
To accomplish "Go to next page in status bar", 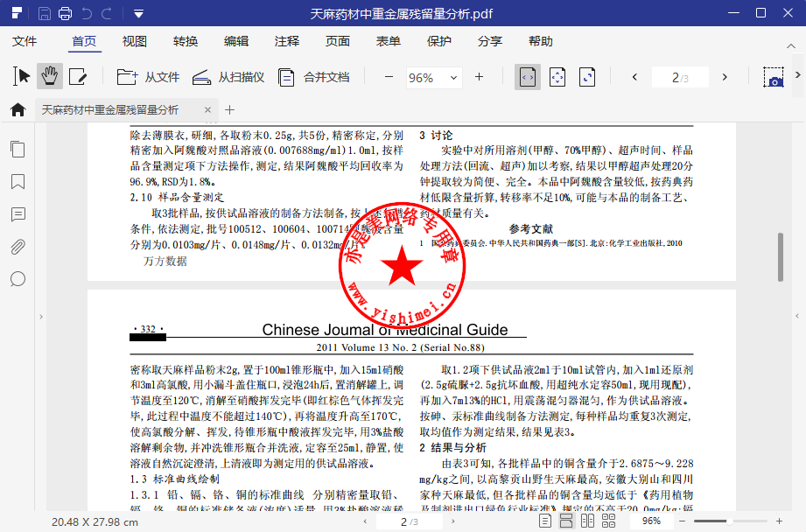I will click(x=452, y=521).
